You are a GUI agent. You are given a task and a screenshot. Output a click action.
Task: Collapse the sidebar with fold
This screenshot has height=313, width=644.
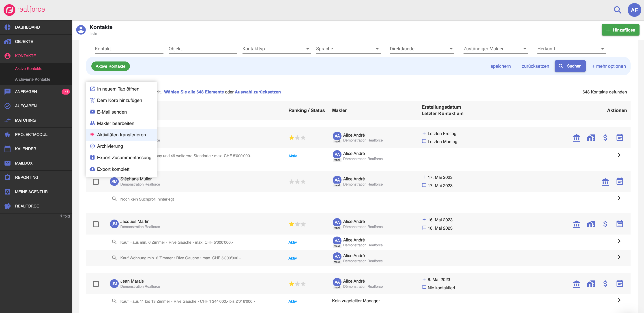coord(65,216)
